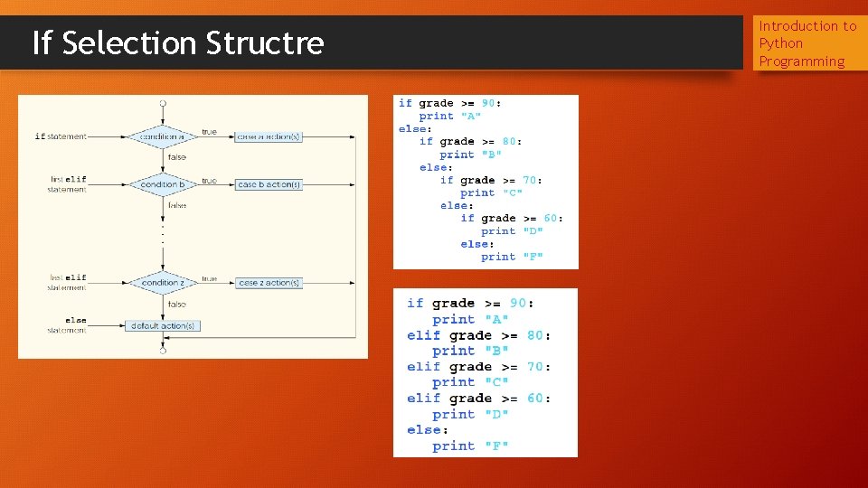
Task: Click "if grade >= 90:" in elif code box
Action: pos(470,304)
